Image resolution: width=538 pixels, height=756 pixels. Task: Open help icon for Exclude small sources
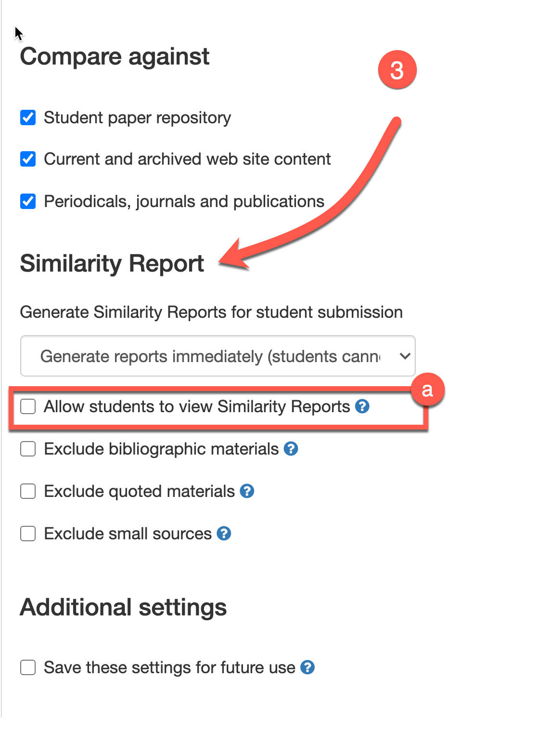[224, 534]
